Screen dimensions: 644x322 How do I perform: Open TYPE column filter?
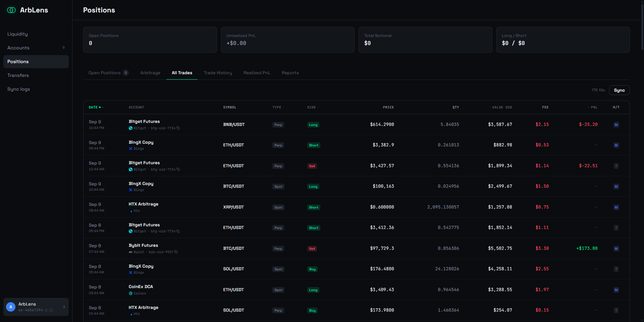(278, 107)
